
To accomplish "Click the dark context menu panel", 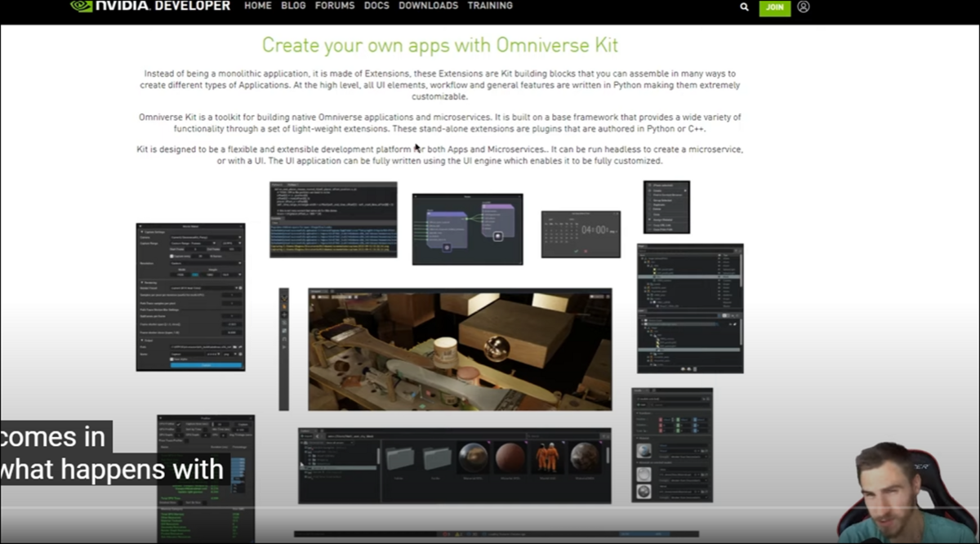I will 666,207.
